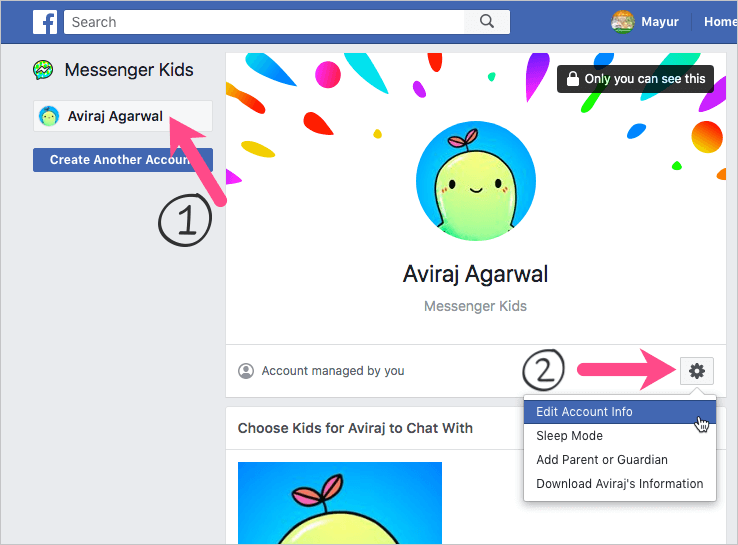The height and width of the screenshot is (545, 738).
Task: Click inside the Search field
Action: point(264,22)
